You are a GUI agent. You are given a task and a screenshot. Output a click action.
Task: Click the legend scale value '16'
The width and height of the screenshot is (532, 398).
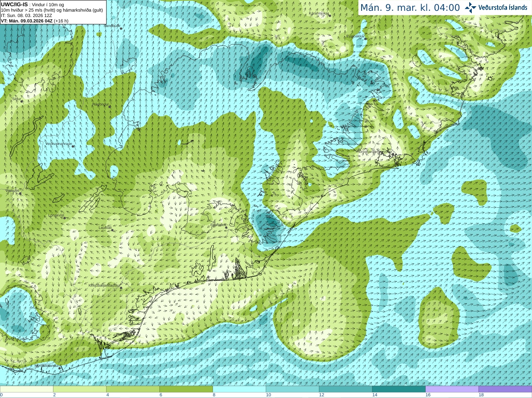pos(428,395)
